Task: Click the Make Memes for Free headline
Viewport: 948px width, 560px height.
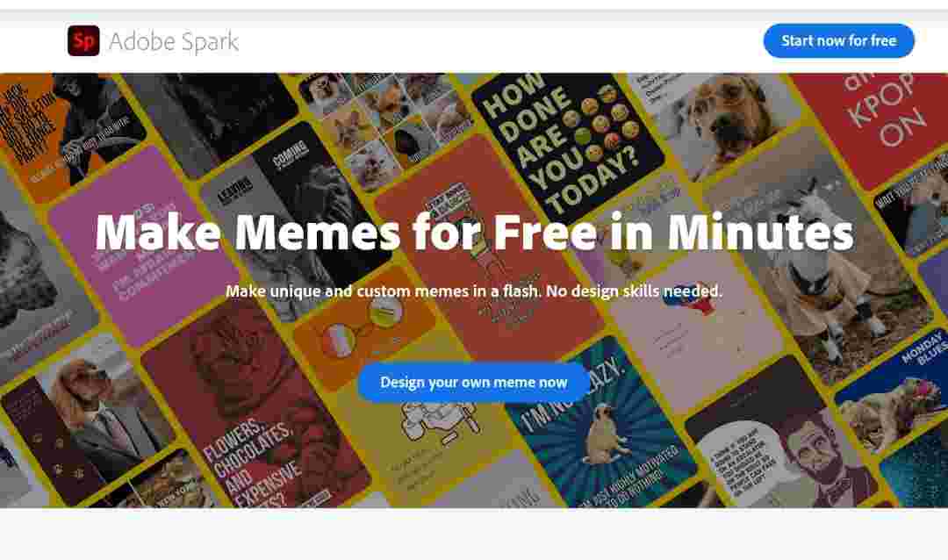Action: [475, 233]
